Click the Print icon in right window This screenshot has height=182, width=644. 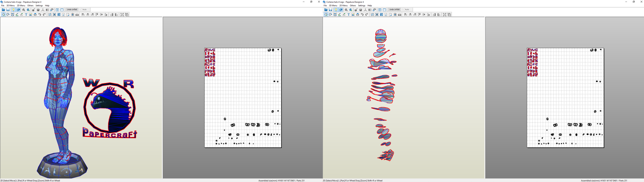coord(400,14)
